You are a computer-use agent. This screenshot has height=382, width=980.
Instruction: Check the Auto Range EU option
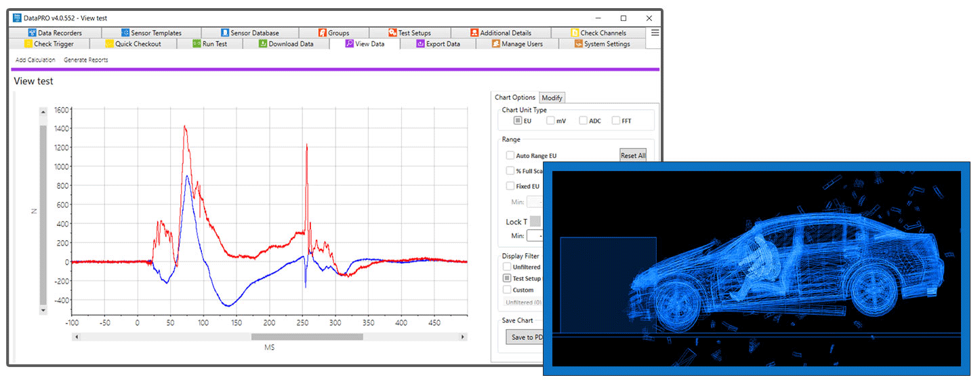tap(510, 155)
